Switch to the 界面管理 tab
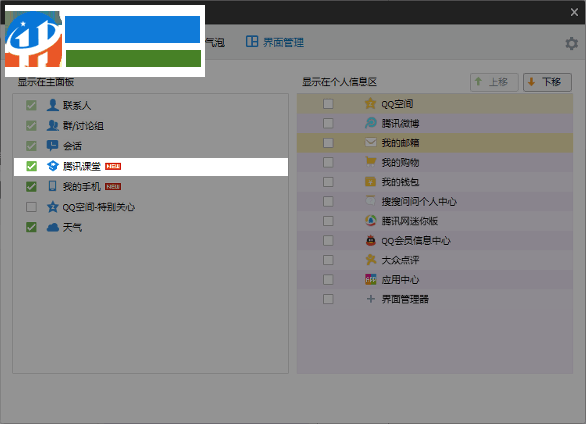Viewport: 586px width, 424px height. tap(275, 42)
